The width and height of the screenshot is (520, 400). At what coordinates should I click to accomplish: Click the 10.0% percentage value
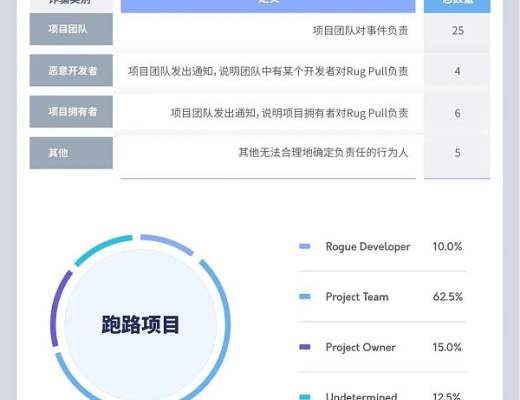(x=447, y=246)
